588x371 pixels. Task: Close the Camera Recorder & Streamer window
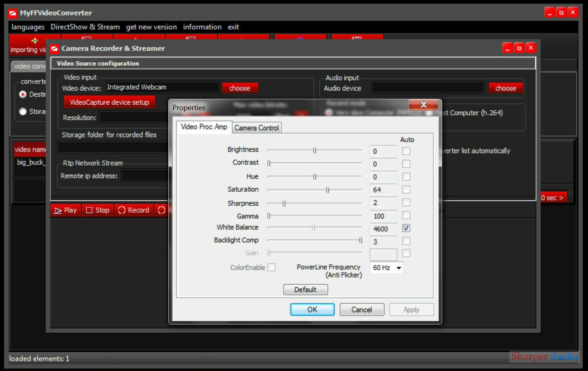(531, 48)
